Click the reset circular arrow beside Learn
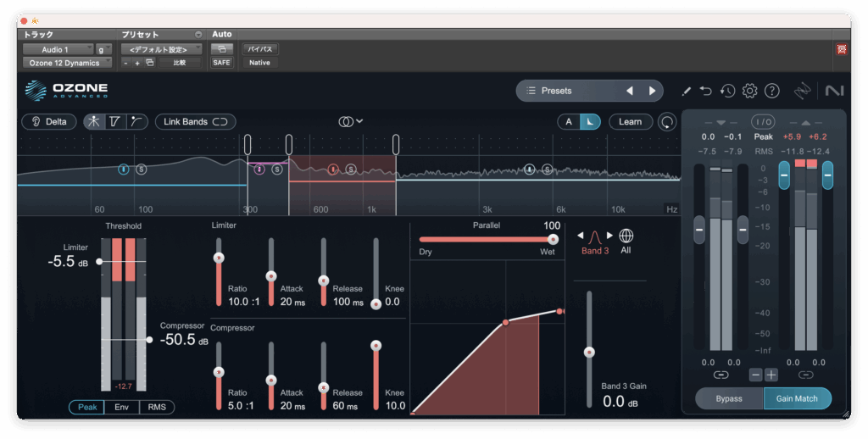 [668, 122]
